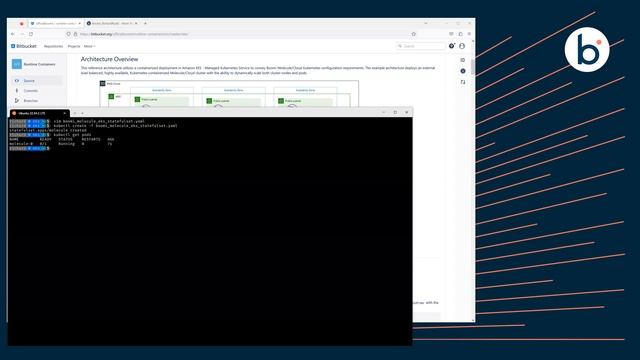Bookmark this page with the star icon

pyautogui.click(x=413, y=34)
